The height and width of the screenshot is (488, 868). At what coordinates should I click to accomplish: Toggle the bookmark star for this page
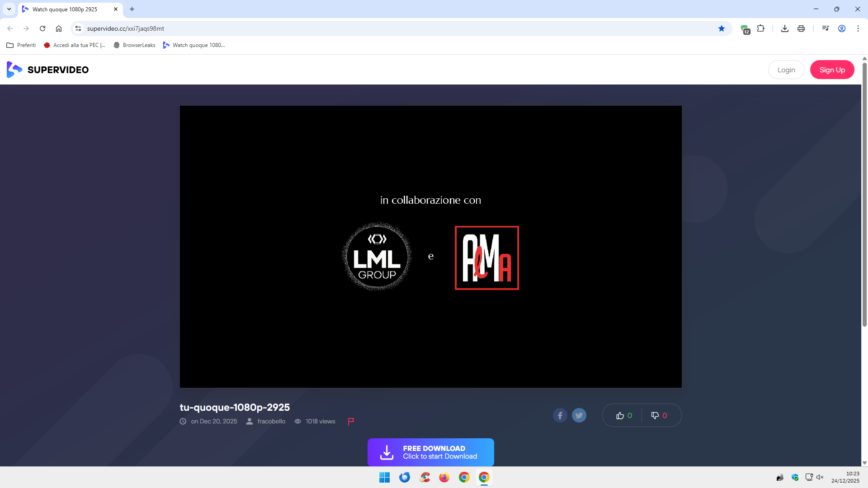pyautogui.click(x=722, y=28)
